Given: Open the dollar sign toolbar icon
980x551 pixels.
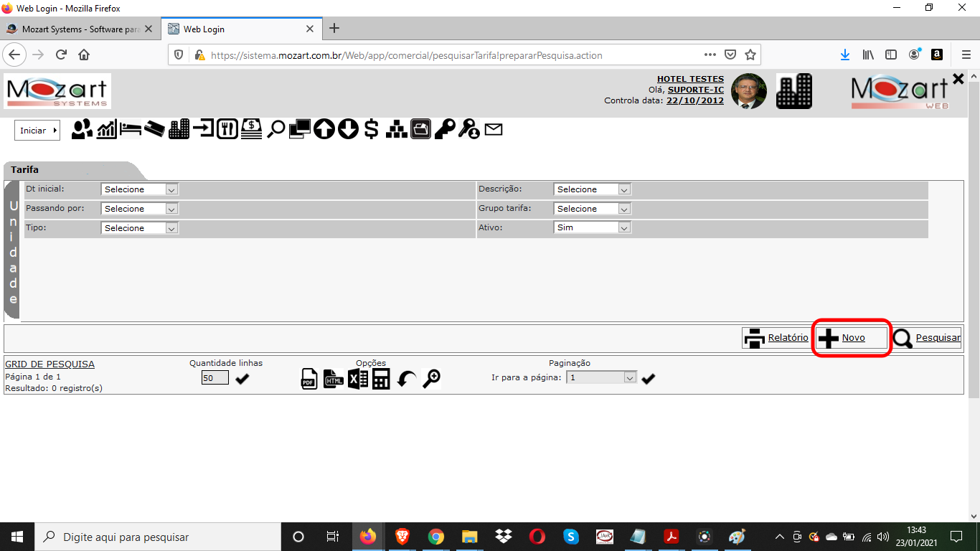Looking at the screenshot, I should [371, 129].
